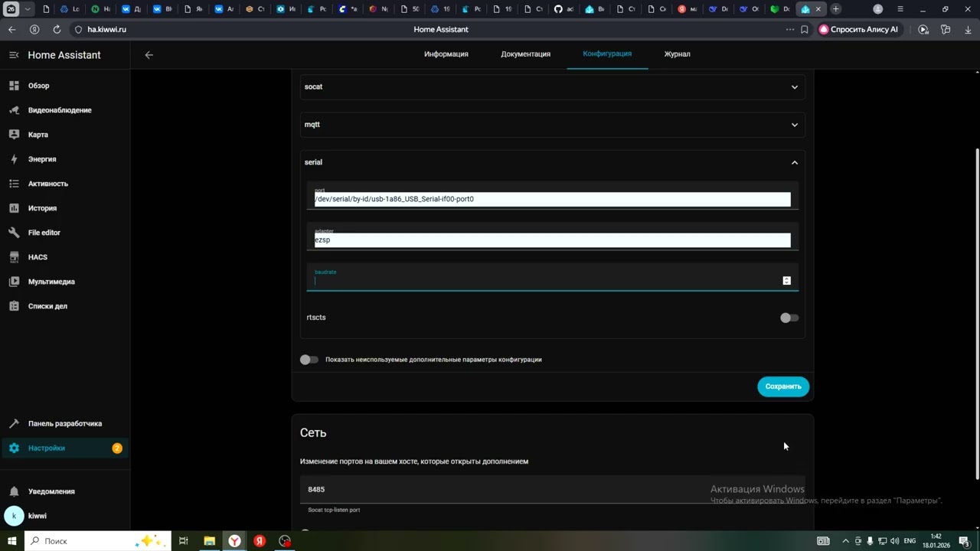Click the volume icon in the tray
Viewport: 980px width, 551px height.
(894, 541)
